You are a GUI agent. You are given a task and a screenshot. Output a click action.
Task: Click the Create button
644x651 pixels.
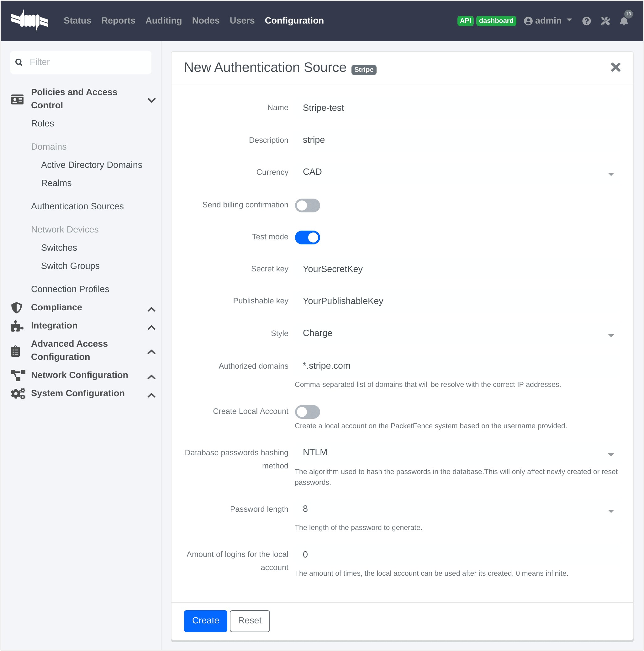coord(205,621)
